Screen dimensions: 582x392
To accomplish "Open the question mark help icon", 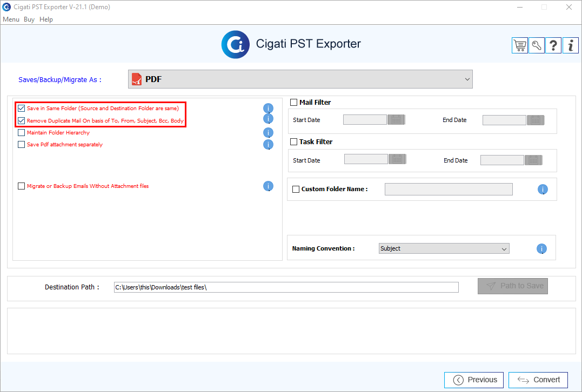I will (553, 45).
